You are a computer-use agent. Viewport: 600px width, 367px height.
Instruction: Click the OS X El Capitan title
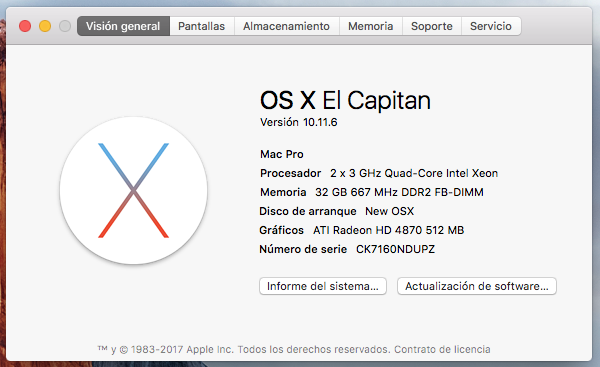[345, 100]
